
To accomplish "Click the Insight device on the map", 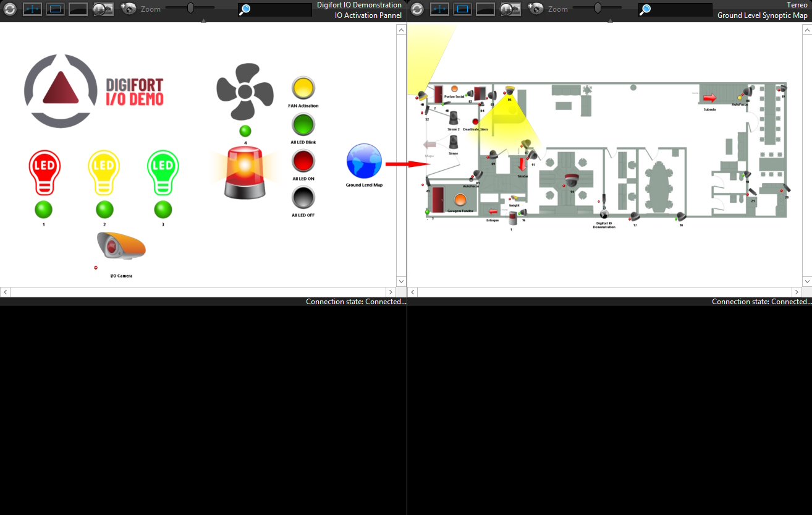I will tap(515, 198).
